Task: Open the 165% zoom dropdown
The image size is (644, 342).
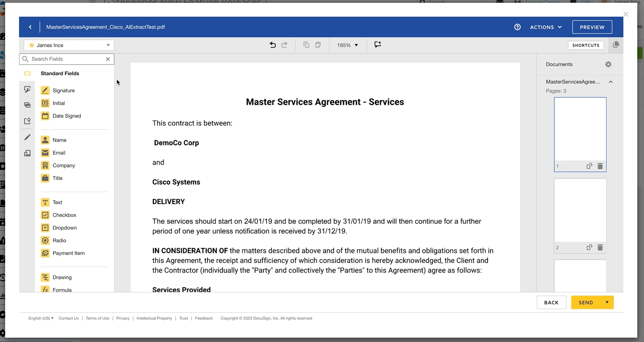Action: click(x=347, y=45)
